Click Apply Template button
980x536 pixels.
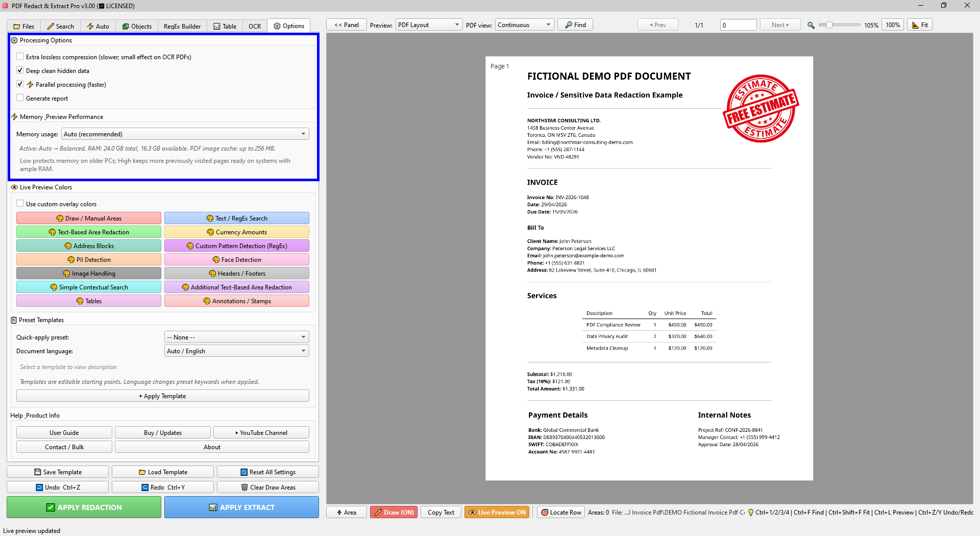pos(163,396)
